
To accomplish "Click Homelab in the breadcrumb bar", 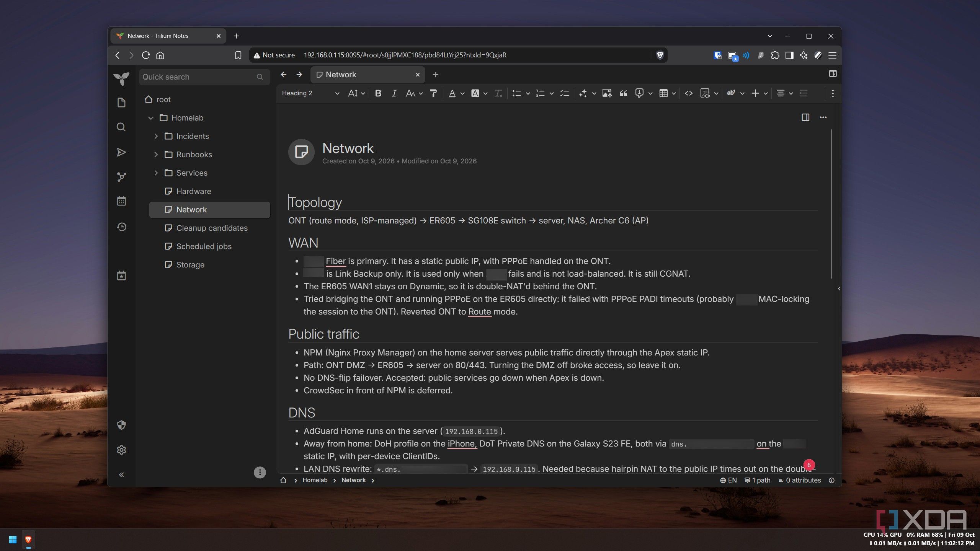I will pos(315,480).
